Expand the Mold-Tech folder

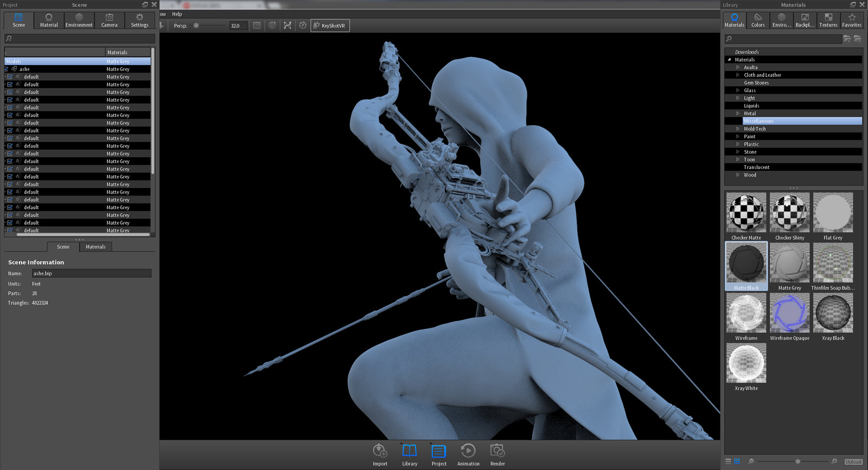[x=738, y=128]
